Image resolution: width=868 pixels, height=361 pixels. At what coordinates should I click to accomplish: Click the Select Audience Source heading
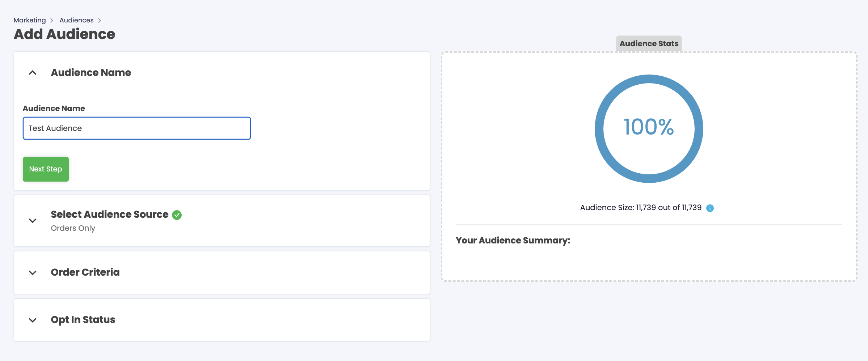(109, 214)
